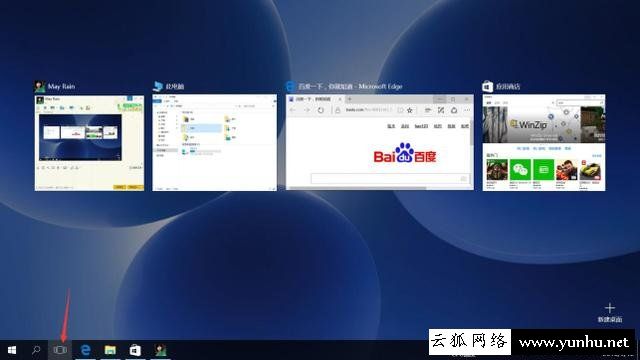Select the Store window thumbnail showing WinZip

pos(544,142)
